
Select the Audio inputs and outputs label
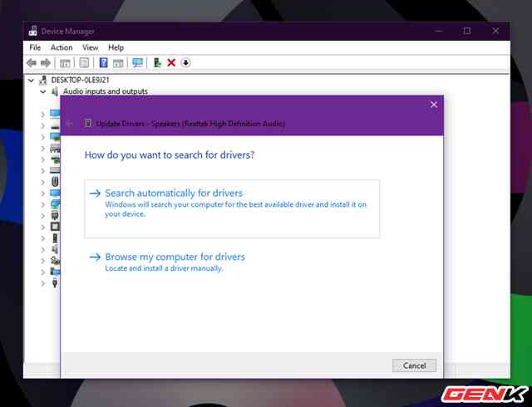pyautogui.click(x=106, y=91)
